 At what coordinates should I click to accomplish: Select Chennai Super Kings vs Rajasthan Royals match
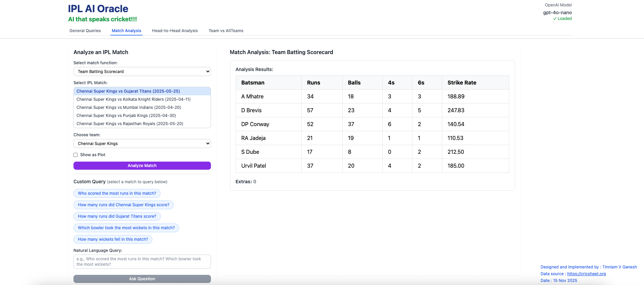tap(130, 124)
